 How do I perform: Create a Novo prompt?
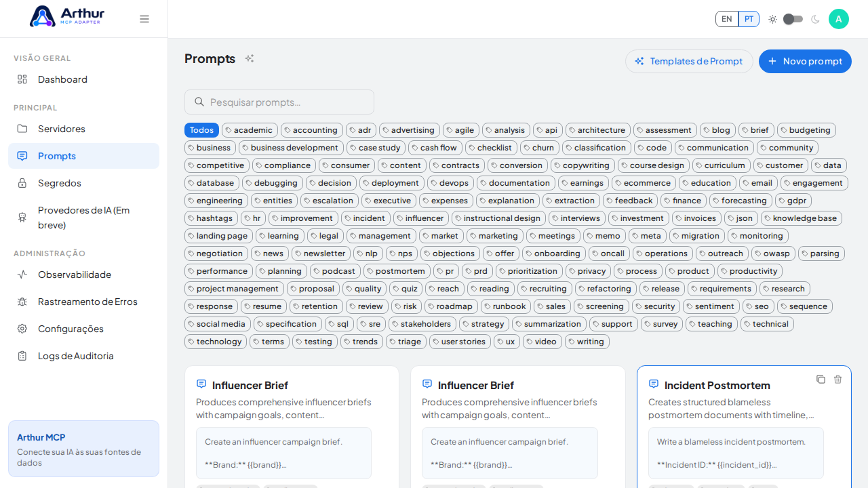805,61
